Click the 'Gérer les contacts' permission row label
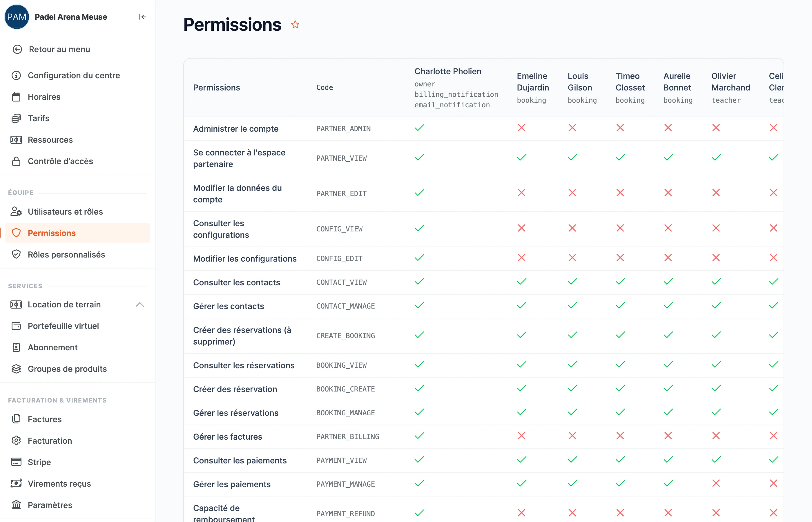The width and height of the screenshot is (812, 522). (229, 306)
